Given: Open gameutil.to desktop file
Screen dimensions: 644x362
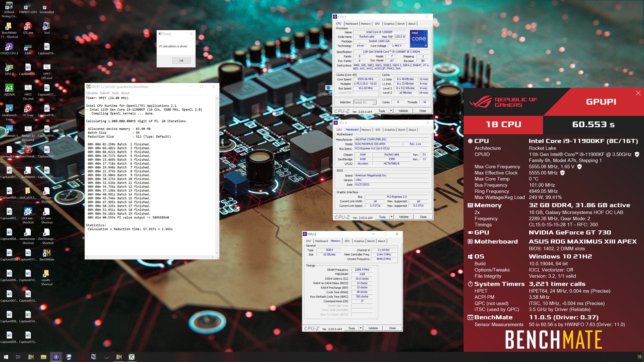Looking at the screenshot, I should point(9,152).
